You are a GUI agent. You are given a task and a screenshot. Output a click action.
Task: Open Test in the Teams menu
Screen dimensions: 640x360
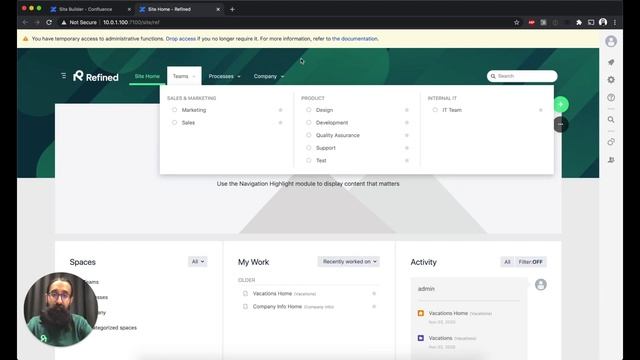point(321,161)
